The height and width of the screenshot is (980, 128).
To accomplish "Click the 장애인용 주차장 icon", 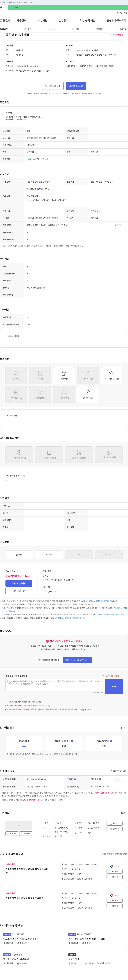I will click(19, 455).
